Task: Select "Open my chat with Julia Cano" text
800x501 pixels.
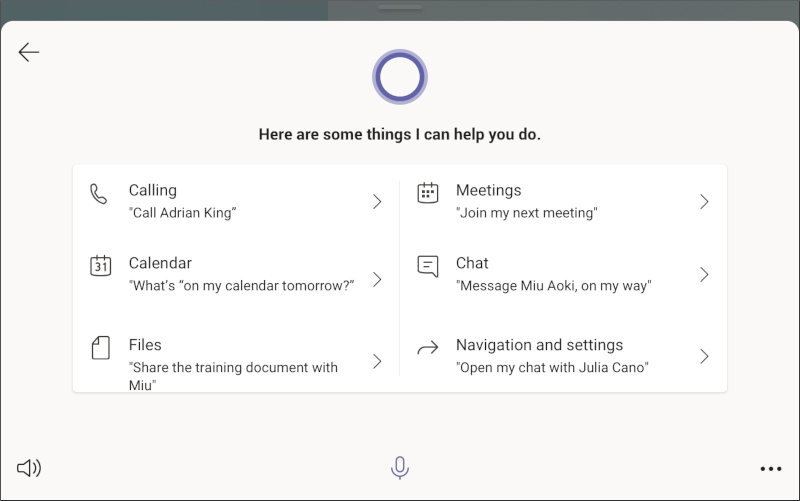Action: coord(552,368)
